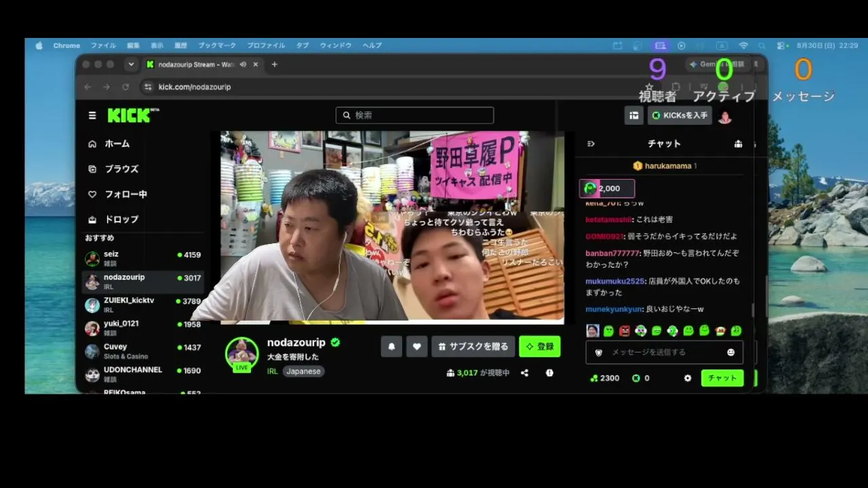
Task: Mute the tab via speaker icon
Action: coord(243,64)
